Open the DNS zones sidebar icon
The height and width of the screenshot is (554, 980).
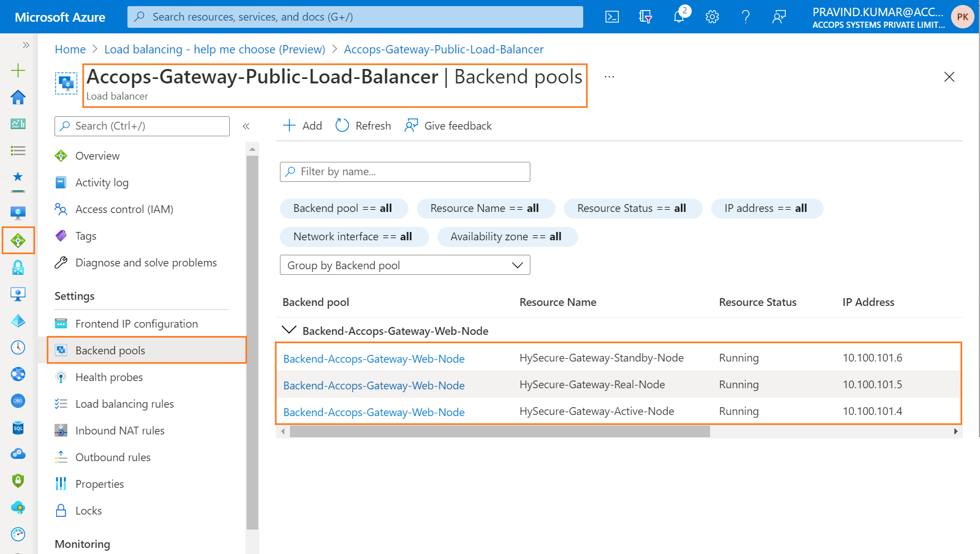click(18, 400)
